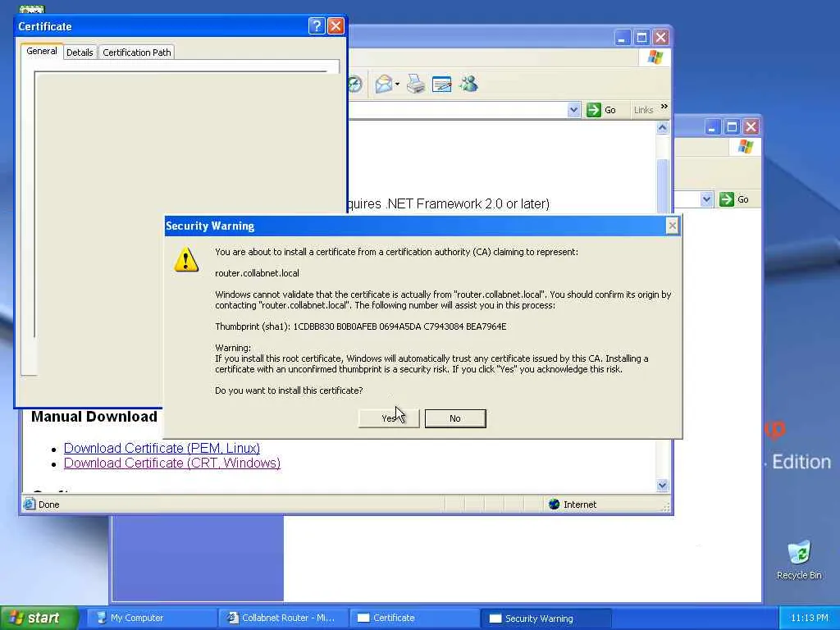
Task: Click Go button in Collabnet Router window
Action: click(601, 110)
